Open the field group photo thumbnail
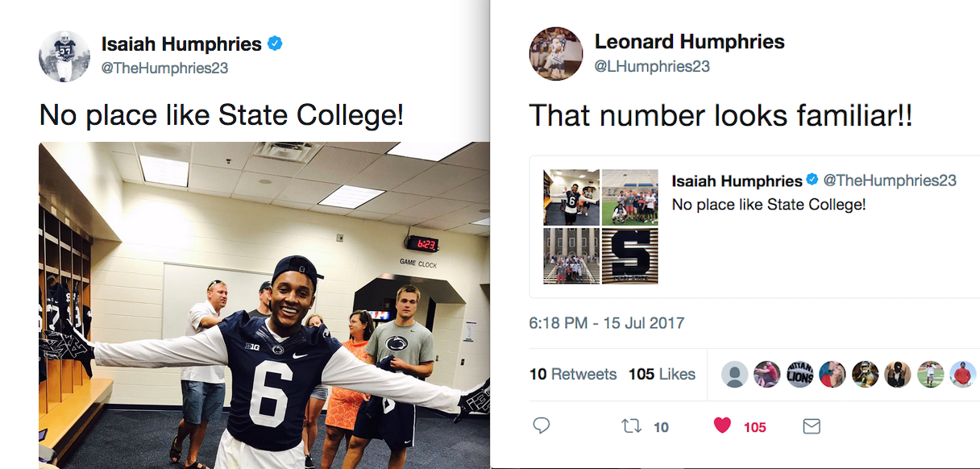 coord(629,197)
